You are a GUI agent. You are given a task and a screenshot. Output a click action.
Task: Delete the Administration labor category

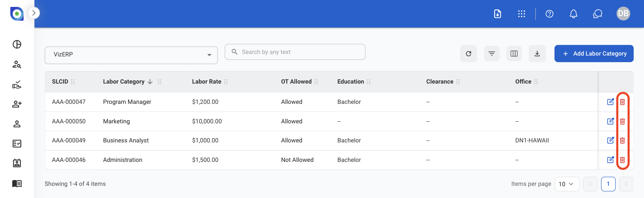click(x=623, y=160)
